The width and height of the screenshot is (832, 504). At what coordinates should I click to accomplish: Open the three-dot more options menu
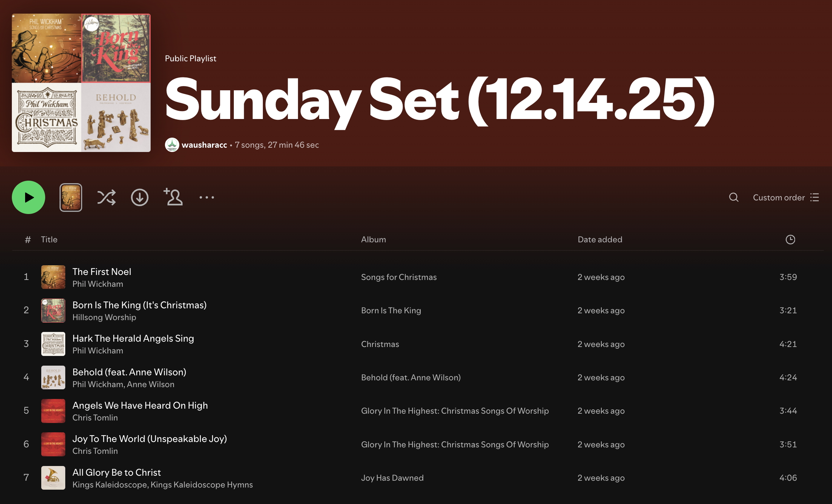click(207, 198)
